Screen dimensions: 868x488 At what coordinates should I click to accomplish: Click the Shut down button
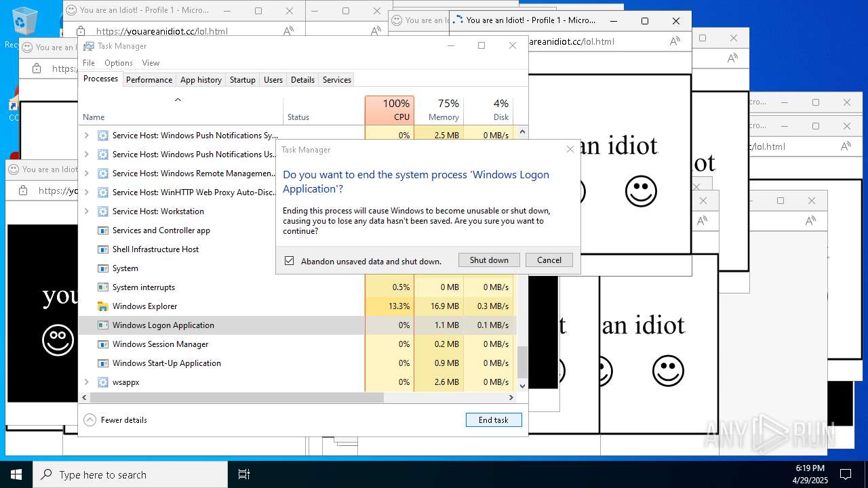pyautogui.click(x=489, y=260)
